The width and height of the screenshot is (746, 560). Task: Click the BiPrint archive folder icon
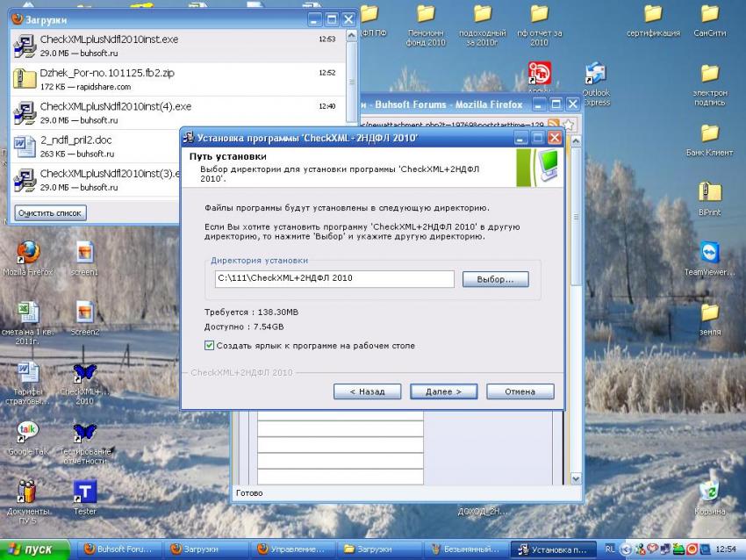pos(709,193)
